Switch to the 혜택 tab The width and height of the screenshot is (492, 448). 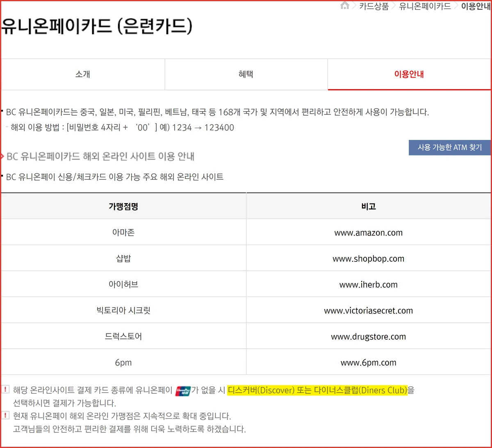point(246,74)
